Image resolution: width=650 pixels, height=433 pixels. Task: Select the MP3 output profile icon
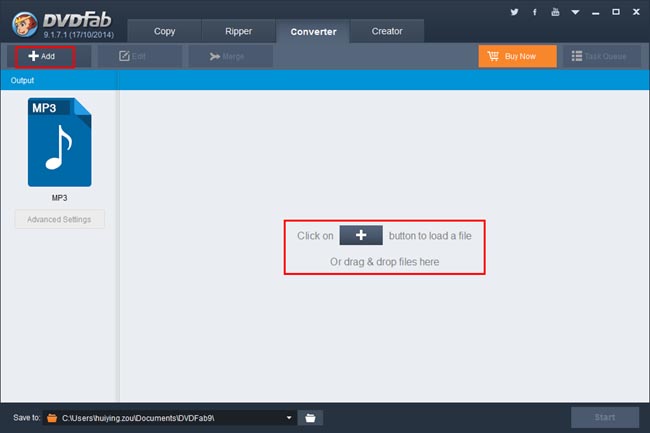tap(59, 142)
